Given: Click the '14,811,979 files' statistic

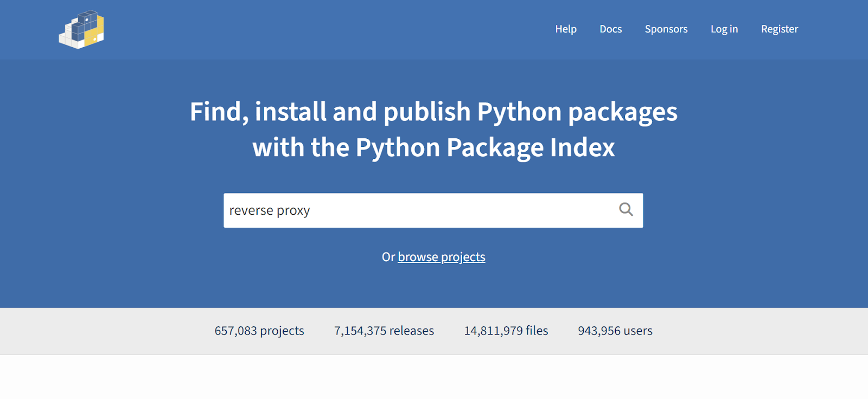Looking at the screenshot, I should (x=506, y=331).
